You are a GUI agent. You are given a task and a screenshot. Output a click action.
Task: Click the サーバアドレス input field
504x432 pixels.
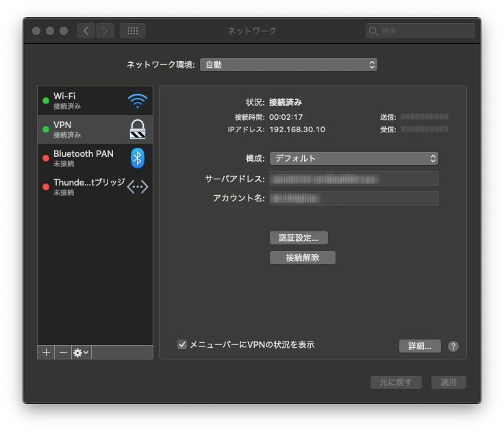(354, 179)
